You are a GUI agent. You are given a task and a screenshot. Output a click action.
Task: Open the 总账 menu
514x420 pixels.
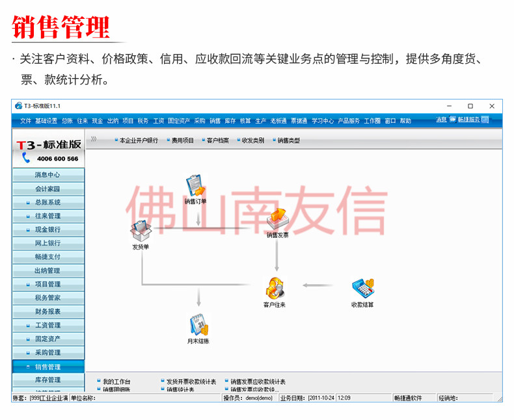[67, 121]
